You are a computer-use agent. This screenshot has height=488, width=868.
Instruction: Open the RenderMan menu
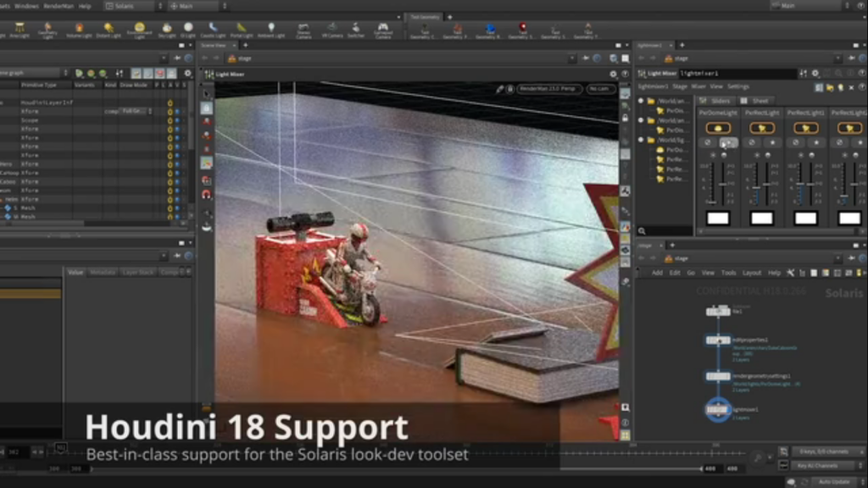(x=58, y=6)
